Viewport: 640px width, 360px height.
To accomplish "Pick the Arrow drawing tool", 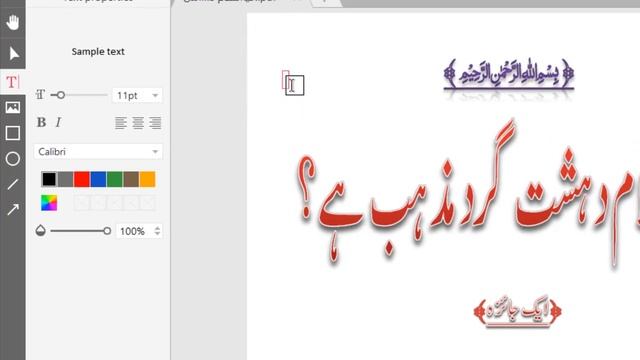I will [13, 210].
